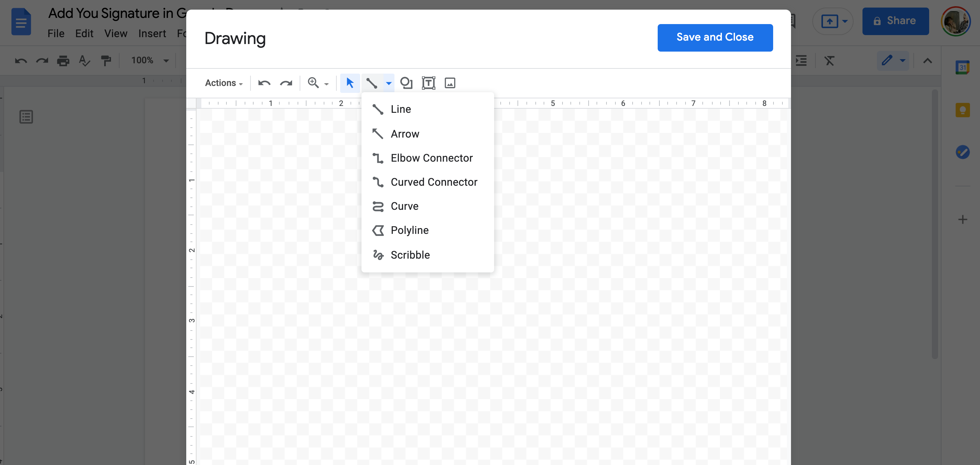Open the Insert menu
The height and width of the screenshot is (465, 980).
pyautogui.click(x=152, y=33)
